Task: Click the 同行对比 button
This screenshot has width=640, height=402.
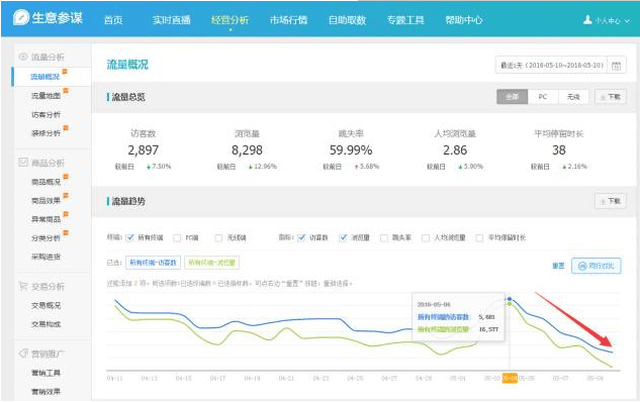Action: pos(596,266)
